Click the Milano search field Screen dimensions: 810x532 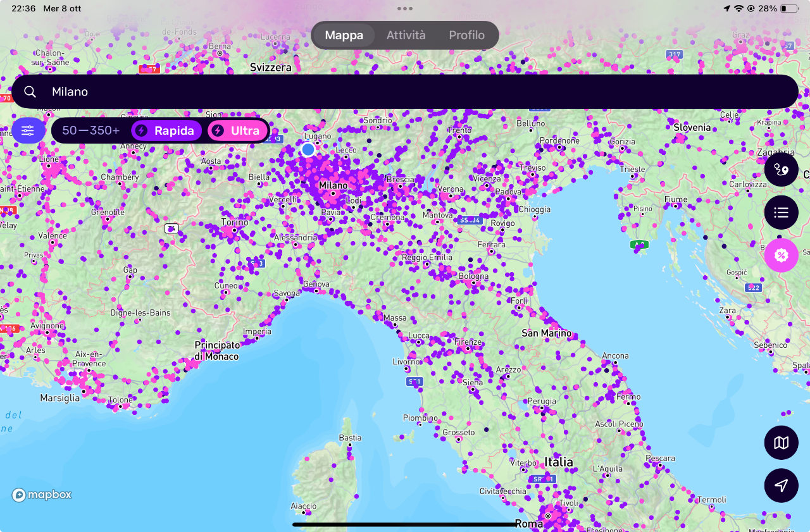(x=405, y=92)
